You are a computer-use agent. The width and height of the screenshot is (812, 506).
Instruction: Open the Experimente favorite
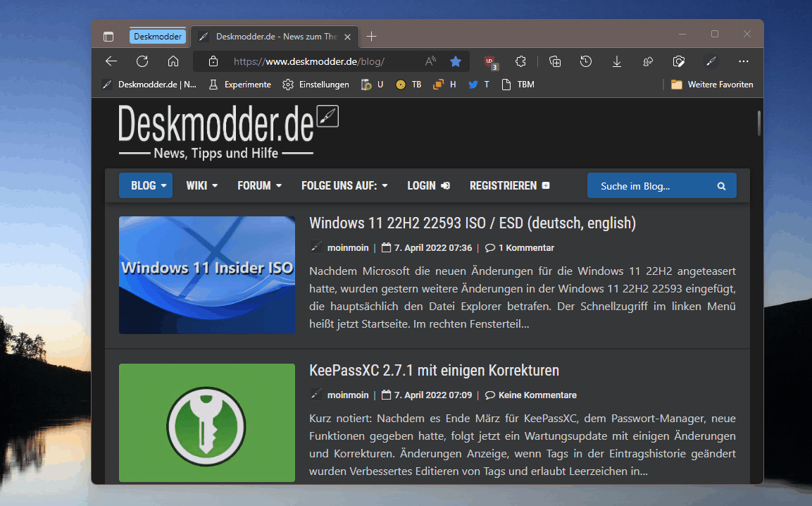click(239, 85)
